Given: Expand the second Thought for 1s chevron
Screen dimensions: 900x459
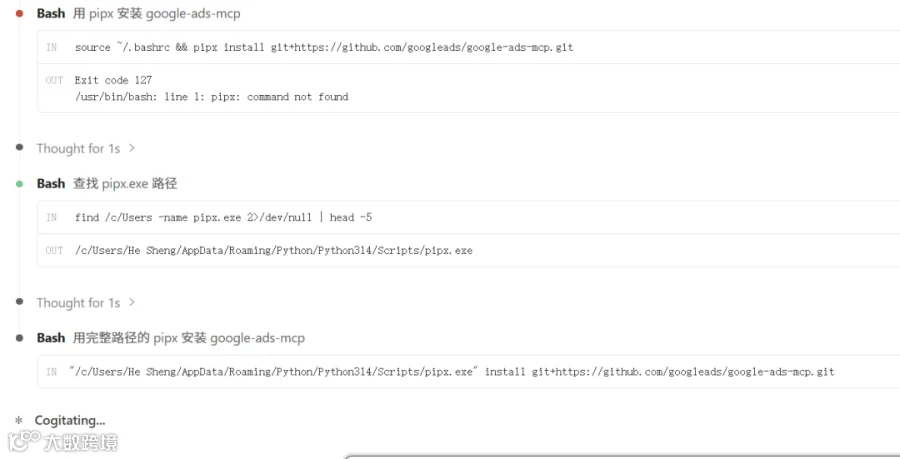Looking at the screenshot, I should (x=132, y=302).
